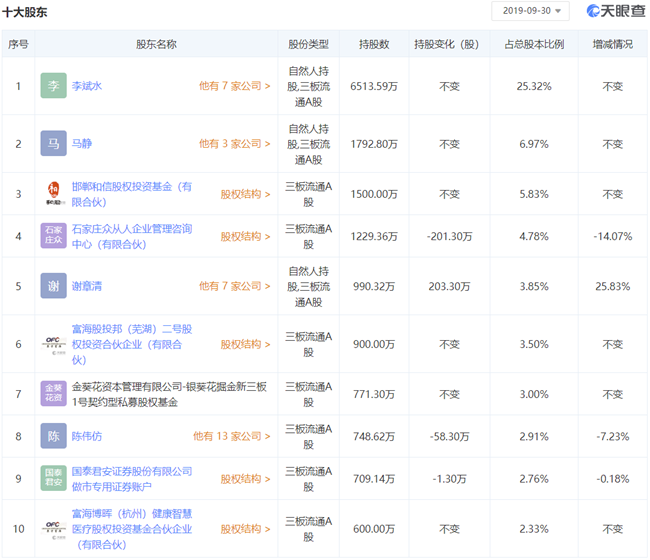Click the 马 avatar icon
The height and width of the screenshot is (560, 650).
click(53, 143)
